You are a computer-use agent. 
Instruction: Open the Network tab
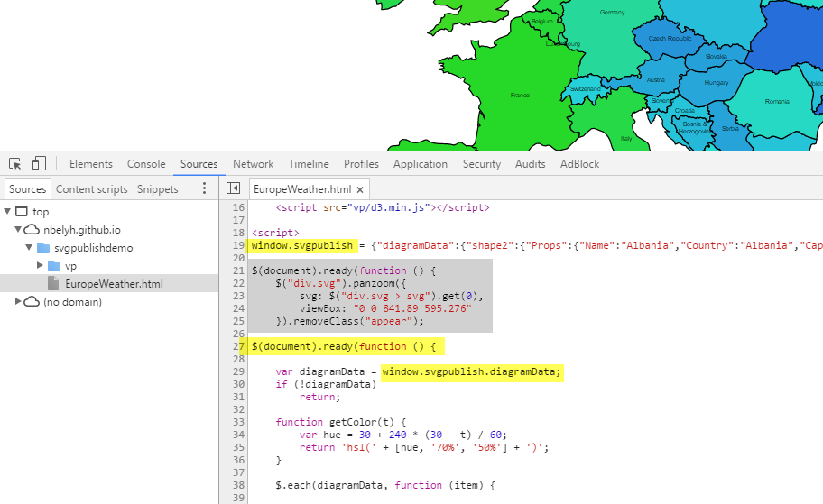click(x=253, y=164)
